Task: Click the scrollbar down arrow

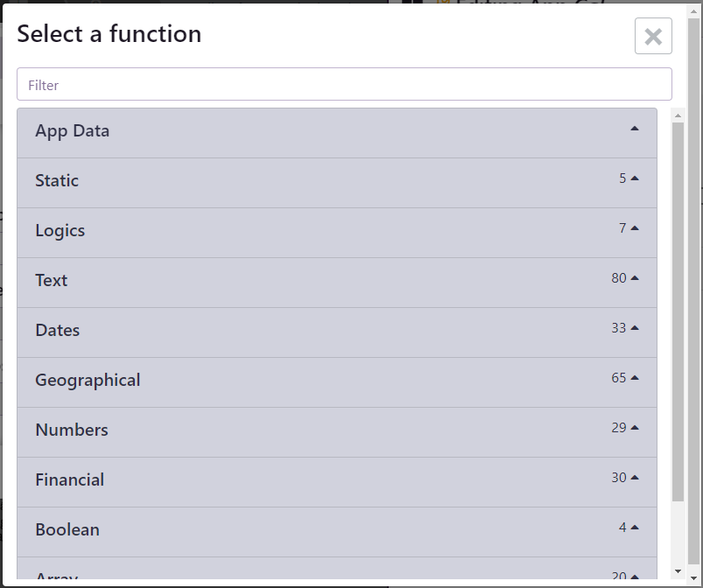Action: pos(678,571)
